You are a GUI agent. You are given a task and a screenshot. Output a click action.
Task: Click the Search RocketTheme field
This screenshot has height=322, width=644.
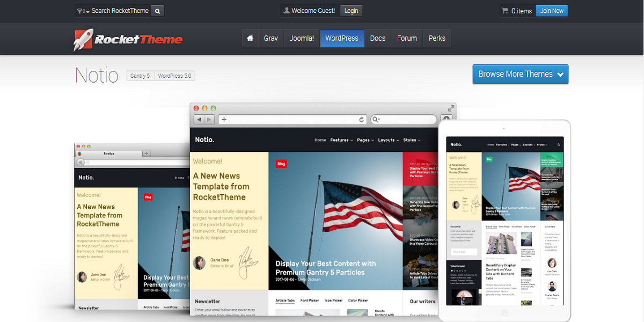pyautogui.click(x=120, y=11)
